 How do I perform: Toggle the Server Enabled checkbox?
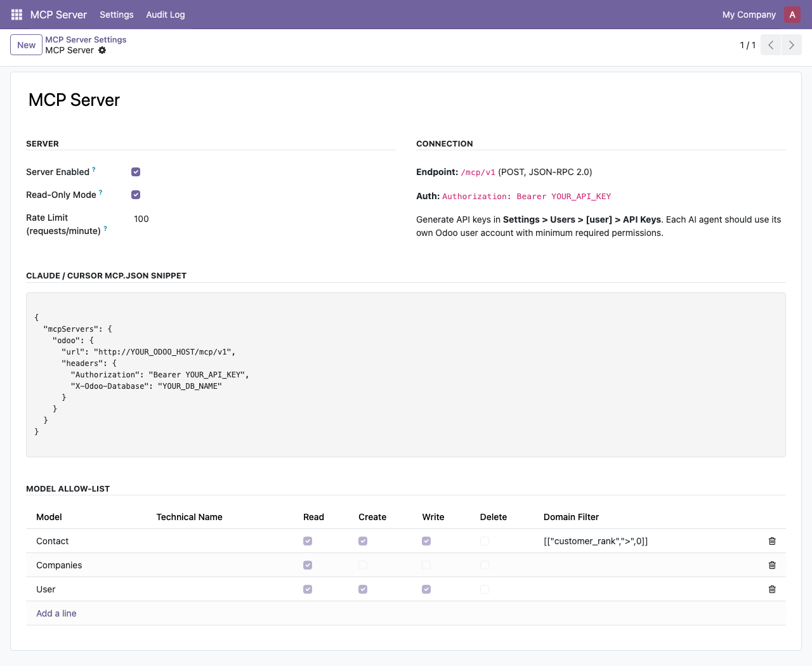[136, 172]
